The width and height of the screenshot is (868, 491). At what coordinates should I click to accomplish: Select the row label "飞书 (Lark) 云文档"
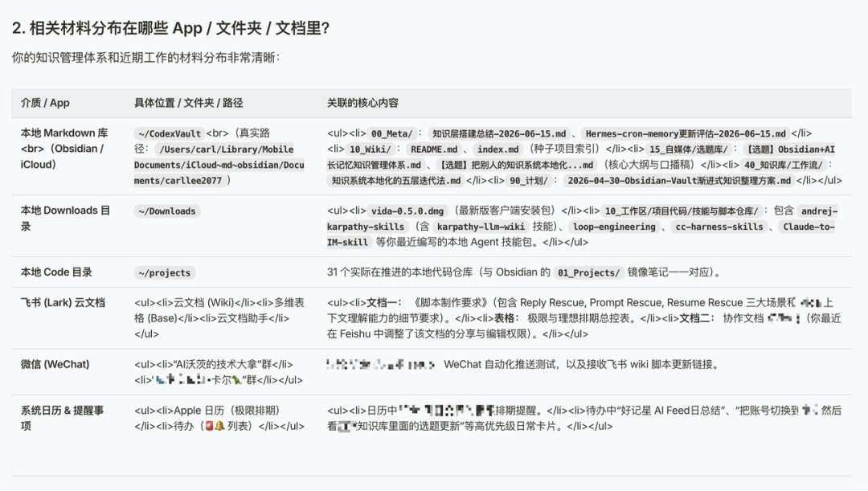[63, 303]
